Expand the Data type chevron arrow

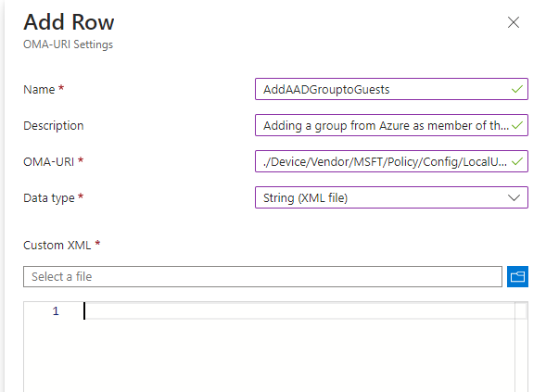tap(514, 197)
